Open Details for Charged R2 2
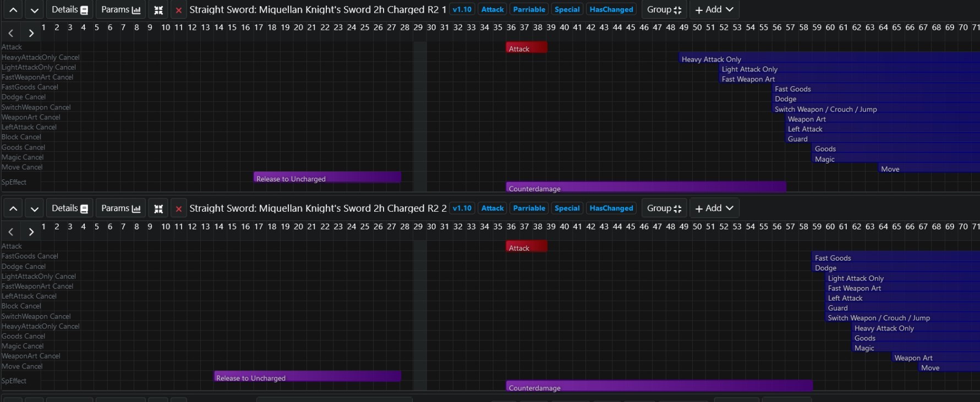Viewport: 980px width, 402px height. [x=70, y=208]
